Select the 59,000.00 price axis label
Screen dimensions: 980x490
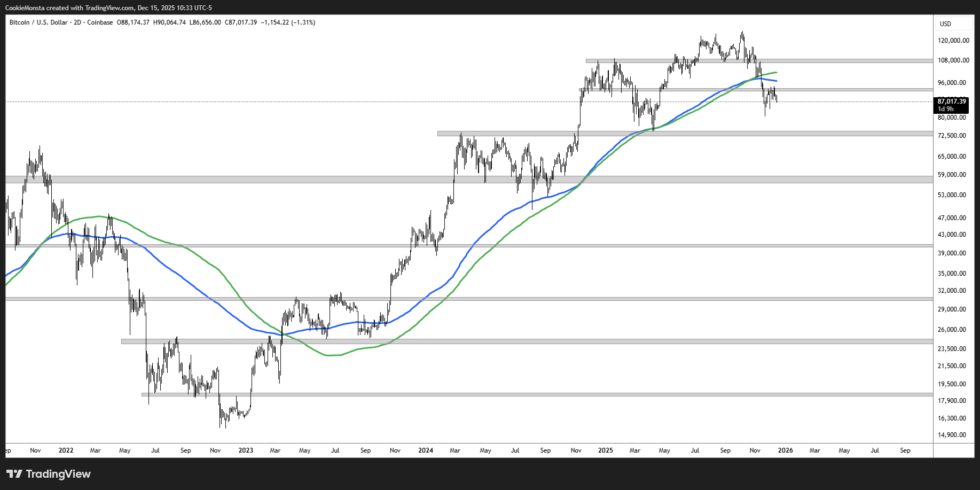click(952, 175)
